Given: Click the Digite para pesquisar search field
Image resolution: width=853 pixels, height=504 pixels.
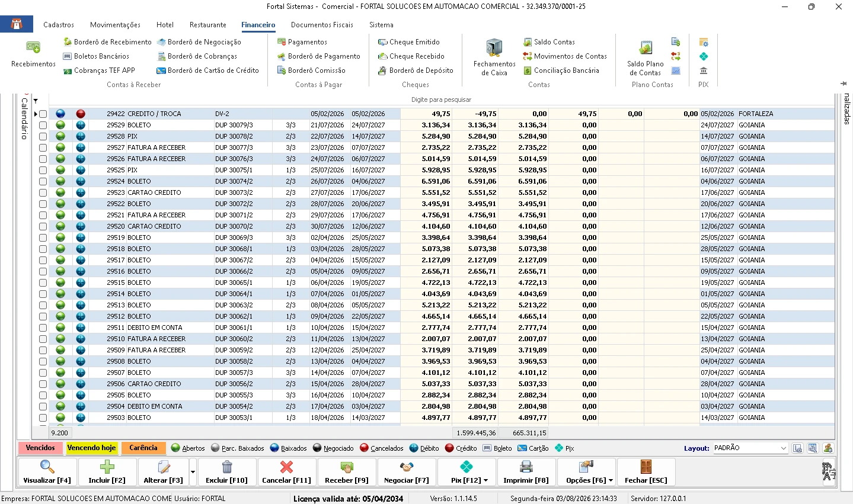Looking at the screenshot, I should tap(442, 99).
